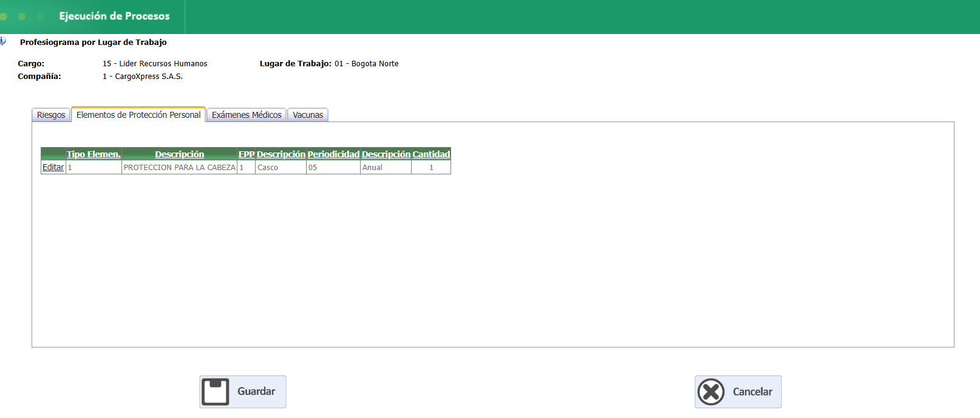Select the Anual cell
Screen dimensions: 980x418
[x=386, y=168]
